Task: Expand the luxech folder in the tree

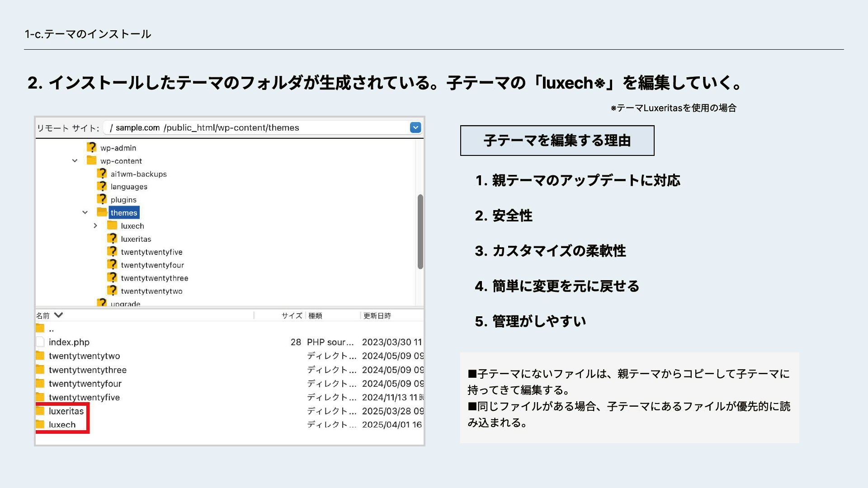Action: (95, 225)
